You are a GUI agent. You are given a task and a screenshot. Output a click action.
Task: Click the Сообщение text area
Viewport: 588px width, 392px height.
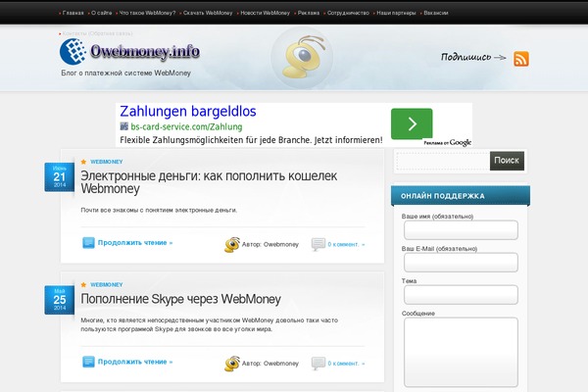[461, 352]
